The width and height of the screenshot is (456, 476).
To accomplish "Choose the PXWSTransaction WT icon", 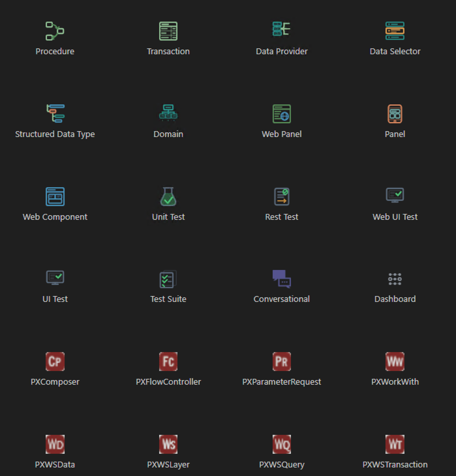I will tap(395, 445).
